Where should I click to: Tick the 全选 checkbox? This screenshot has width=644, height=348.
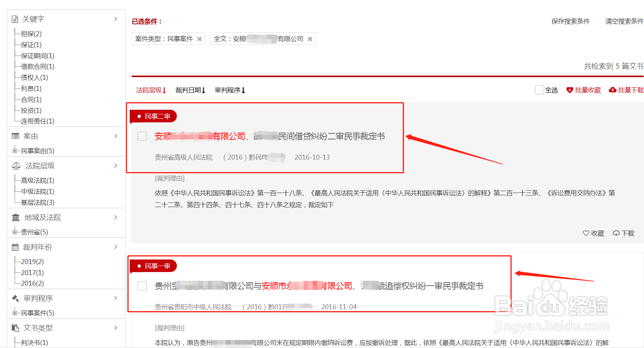click(x=539, y=90)
